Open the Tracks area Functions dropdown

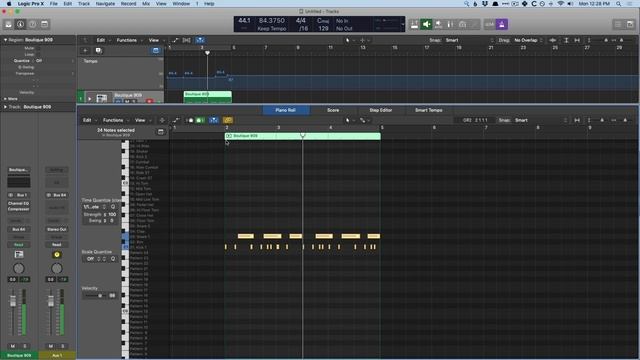pos(129,40)
